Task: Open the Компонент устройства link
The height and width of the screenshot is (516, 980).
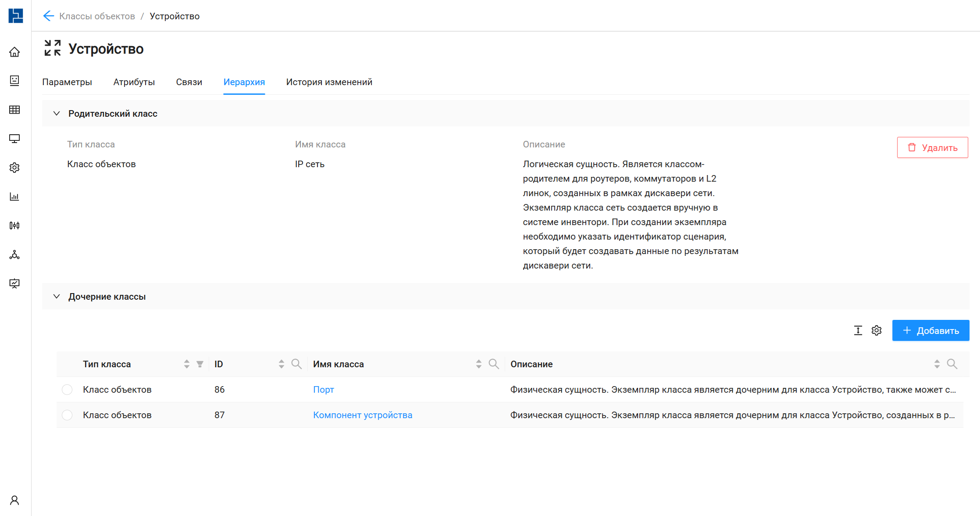Action: tap(363, 415)
